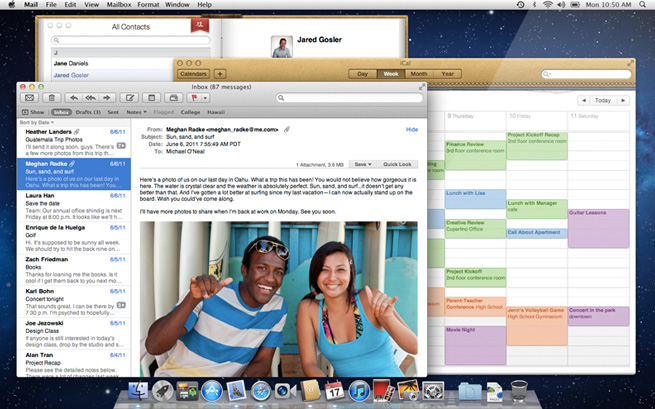
Task: Switch iCal to Day view
Action: [x=363, y=74]
